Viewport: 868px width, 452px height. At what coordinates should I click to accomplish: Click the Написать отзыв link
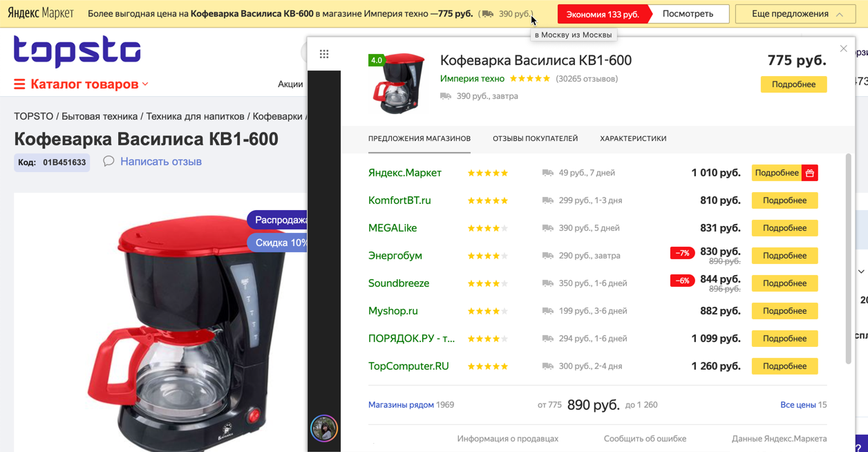coord(161,162)
